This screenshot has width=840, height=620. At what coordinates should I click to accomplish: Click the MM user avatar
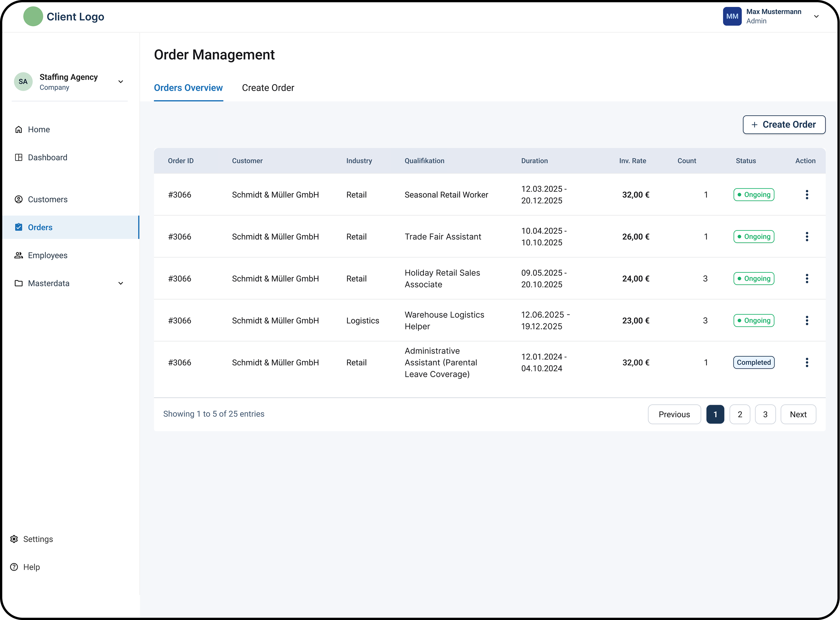[732, 16]
